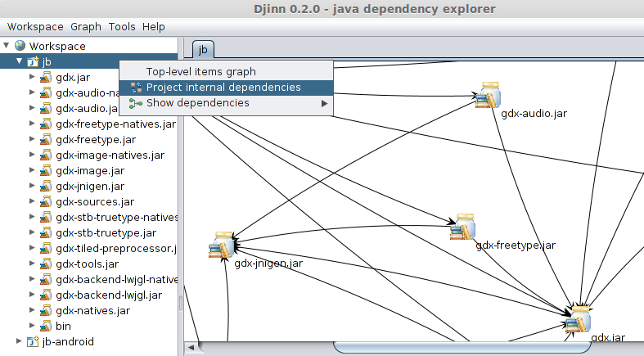Expand the gdx-natives.jar tree arrow
The image size is (644, 356).
click(x=32, y=310)
